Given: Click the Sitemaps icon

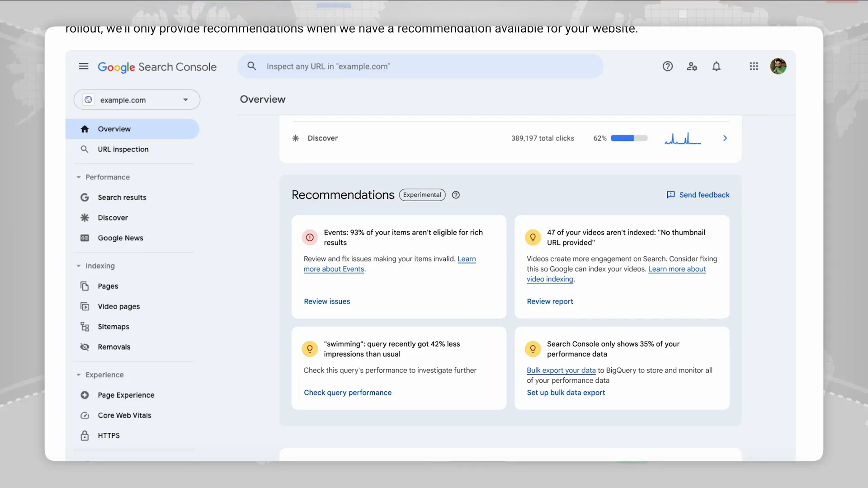Looking at the screenshot, I should [x=85, y=327].
